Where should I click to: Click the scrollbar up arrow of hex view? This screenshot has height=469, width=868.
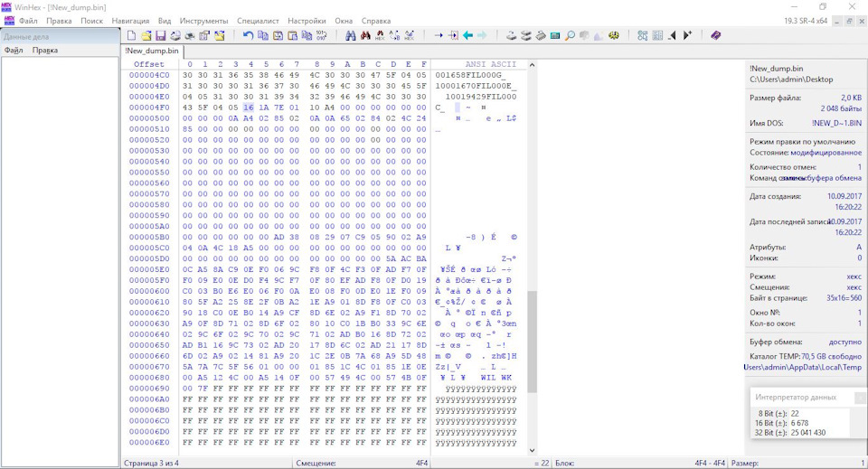tap(532, 65)
